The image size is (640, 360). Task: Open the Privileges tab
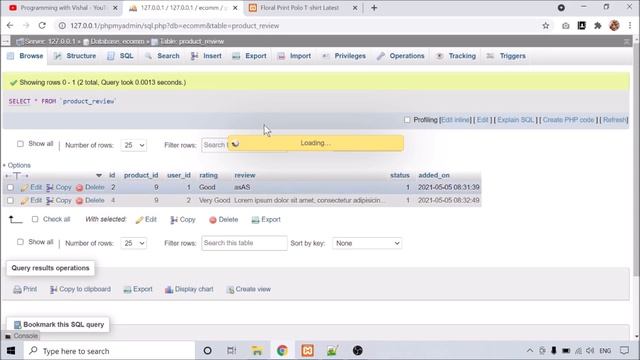[x=344, y=56]
